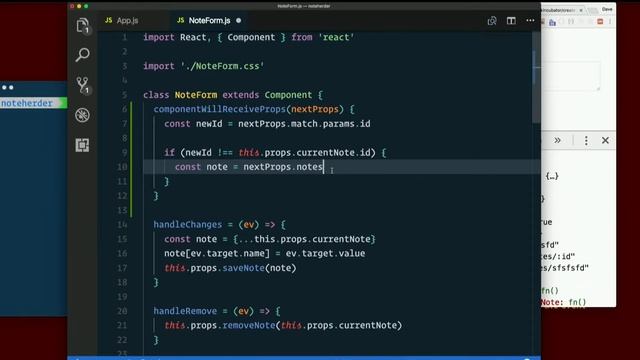Click the noteherder tab in terminal window
Screen dimensions: 640x360
33,103
